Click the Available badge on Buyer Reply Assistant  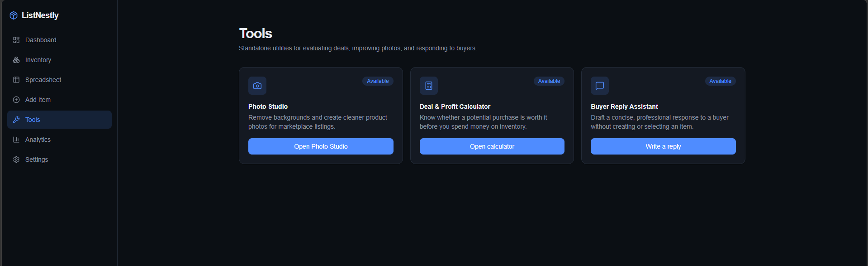[x=720, y=81]
